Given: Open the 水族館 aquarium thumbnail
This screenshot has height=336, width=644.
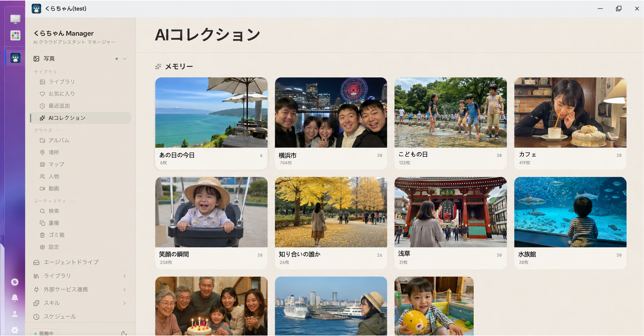Looking at the screenshot, I should point(570,212).
